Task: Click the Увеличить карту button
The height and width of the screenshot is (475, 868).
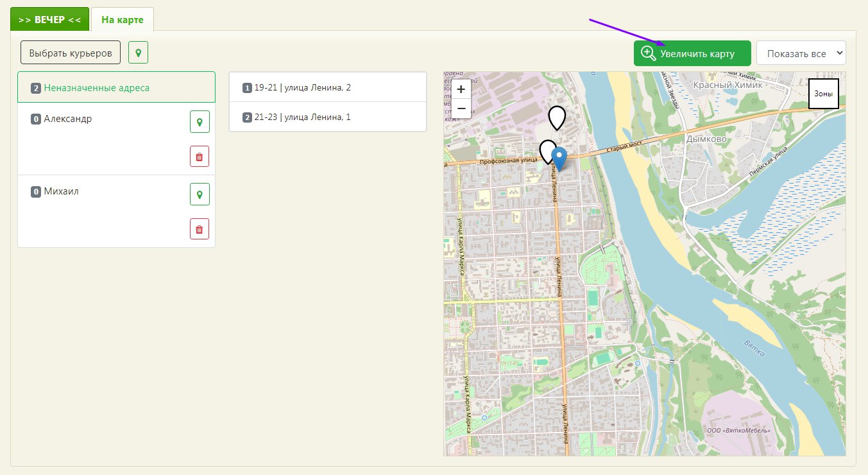Action: click(692, 53)
